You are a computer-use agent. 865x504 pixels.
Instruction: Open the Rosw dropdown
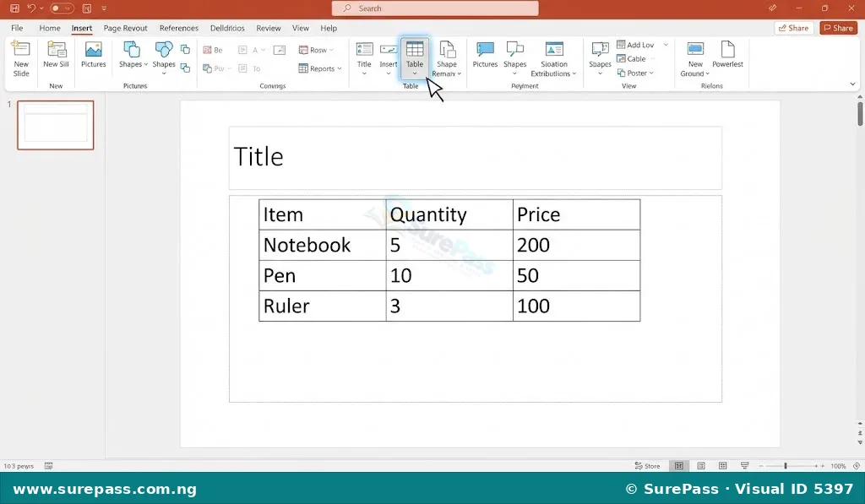pyautogui.click(x=316, y=50)
